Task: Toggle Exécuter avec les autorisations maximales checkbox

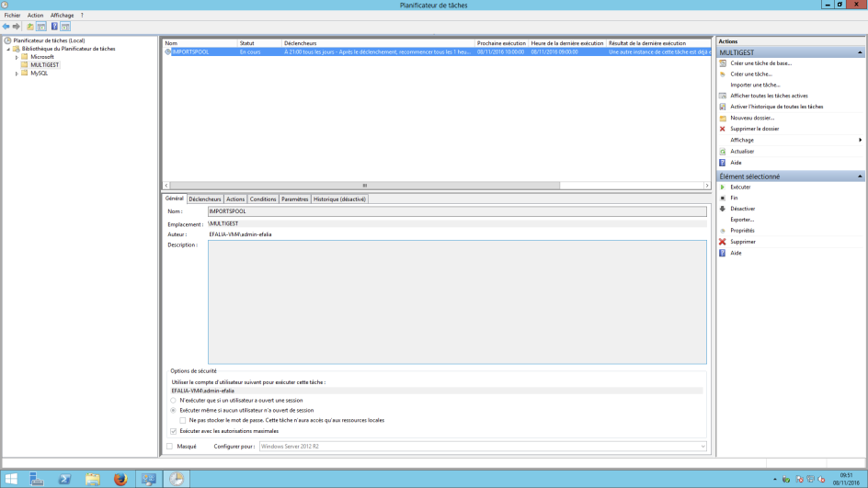Action: (x=174, y=431)
